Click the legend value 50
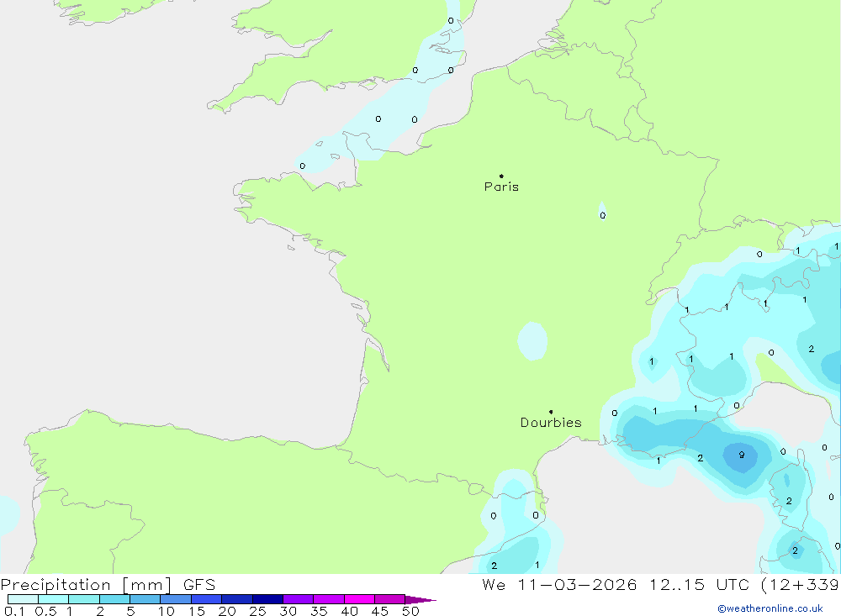841x616 pixels. pos(410,611)
